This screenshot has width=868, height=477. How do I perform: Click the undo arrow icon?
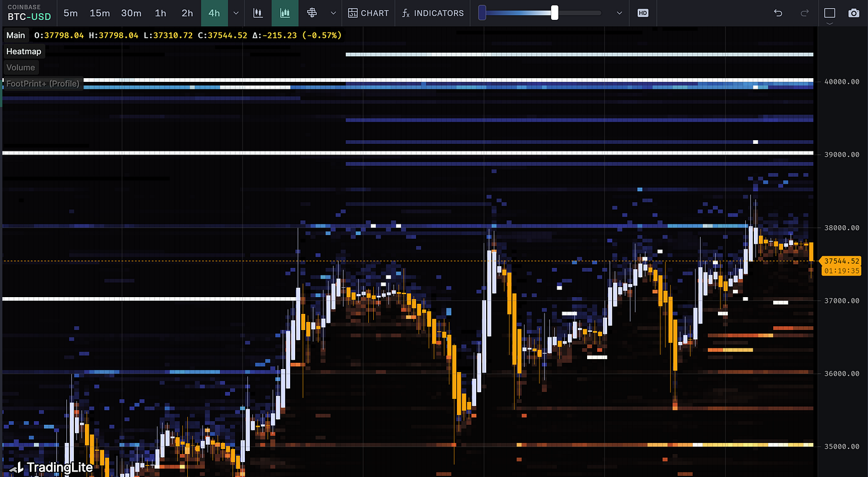tap(779, 12)
